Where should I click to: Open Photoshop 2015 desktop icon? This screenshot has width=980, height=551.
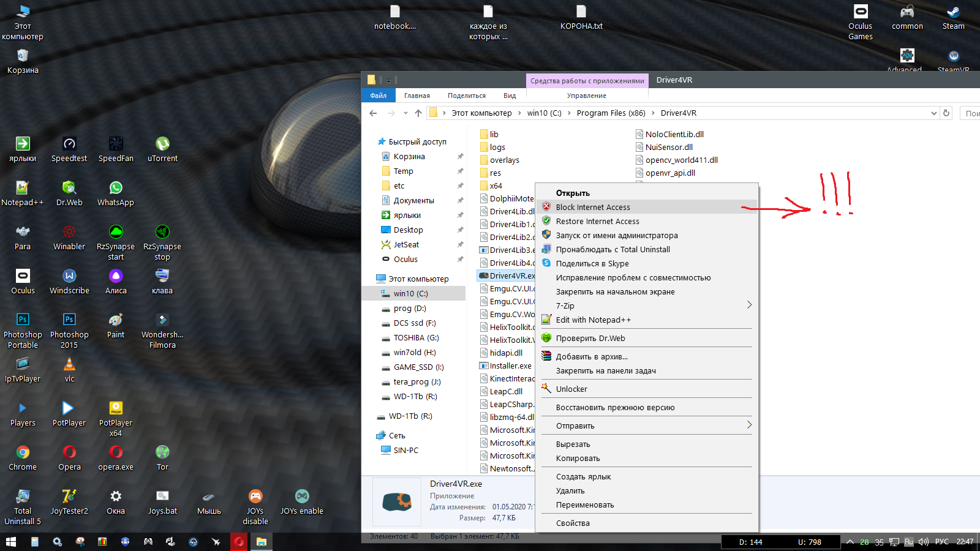tap(69, 331)
